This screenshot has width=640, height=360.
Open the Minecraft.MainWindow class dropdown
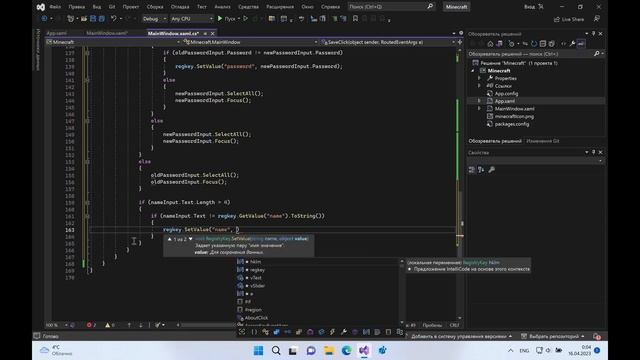(251, 42)
